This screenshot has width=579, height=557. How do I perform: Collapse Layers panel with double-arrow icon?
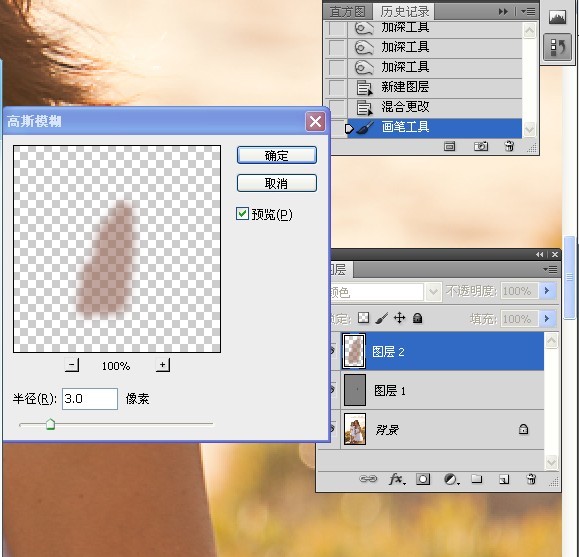[539, 254]
